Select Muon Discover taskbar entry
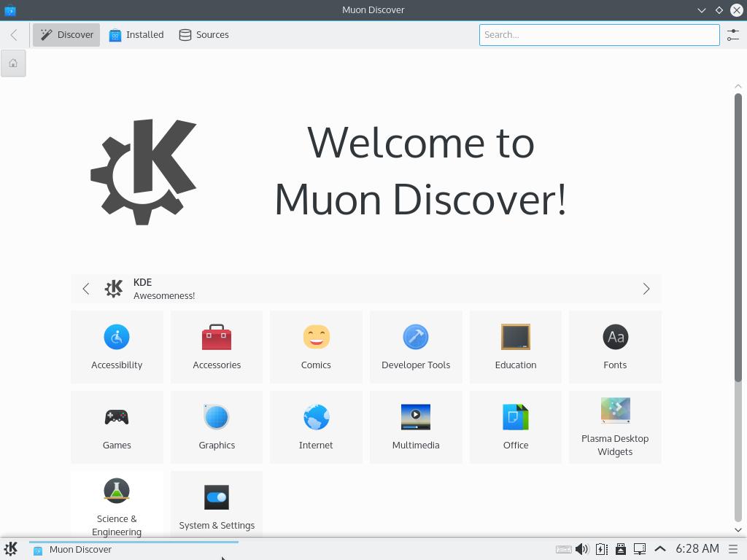 tap(133, 549)
